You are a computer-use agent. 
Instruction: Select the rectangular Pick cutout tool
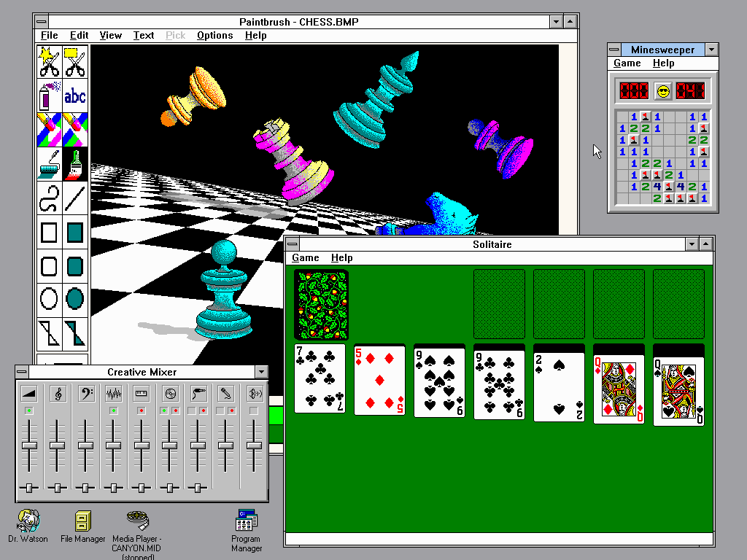pos(75,62)
